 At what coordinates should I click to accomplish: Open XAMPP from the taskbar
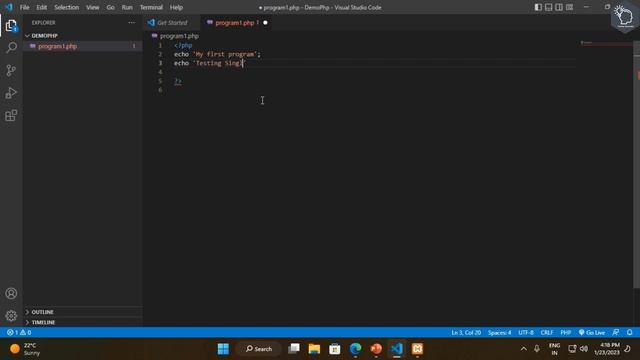pos(417,349)
